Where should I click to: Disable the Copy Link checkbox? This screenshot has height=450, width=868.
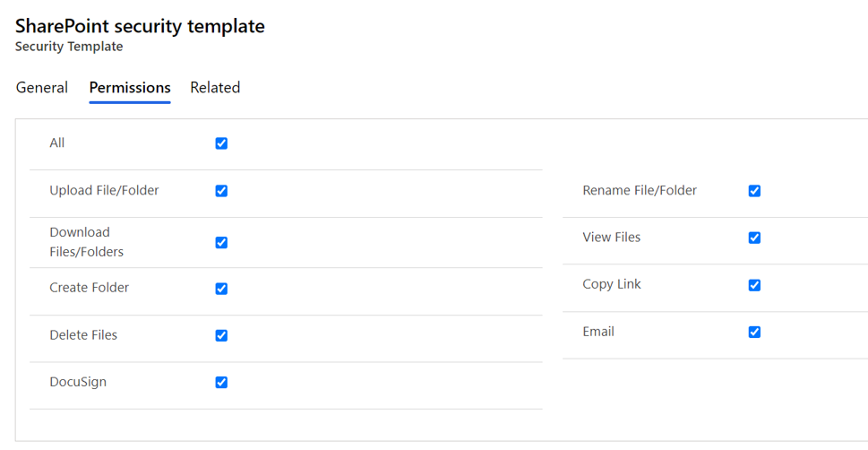point(754,285)
